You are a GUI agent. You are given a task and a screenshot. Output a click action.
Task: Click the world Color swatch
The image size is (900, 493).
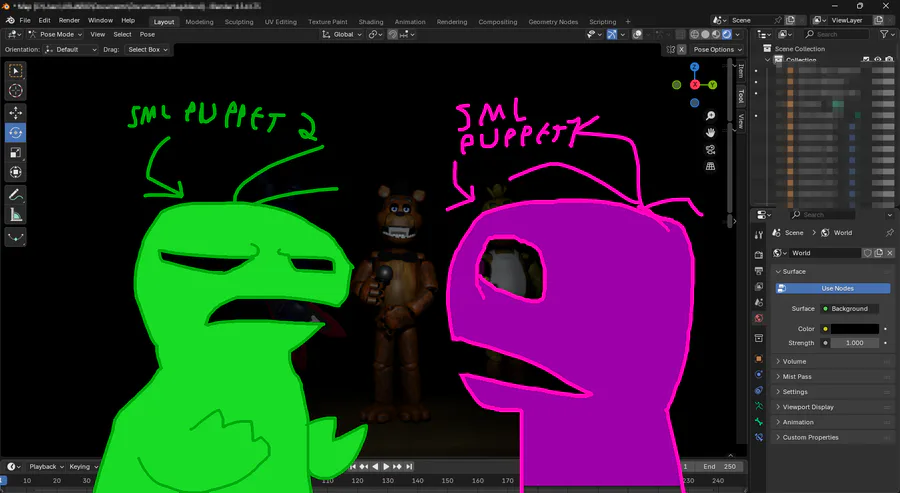coord(855,329)
